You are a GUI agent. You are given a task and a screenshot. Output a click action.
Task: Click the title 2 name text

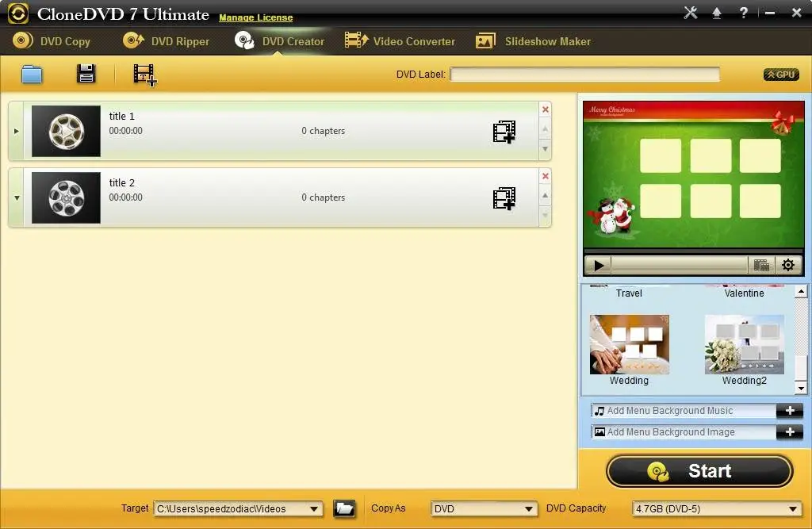tap(121, 183)
